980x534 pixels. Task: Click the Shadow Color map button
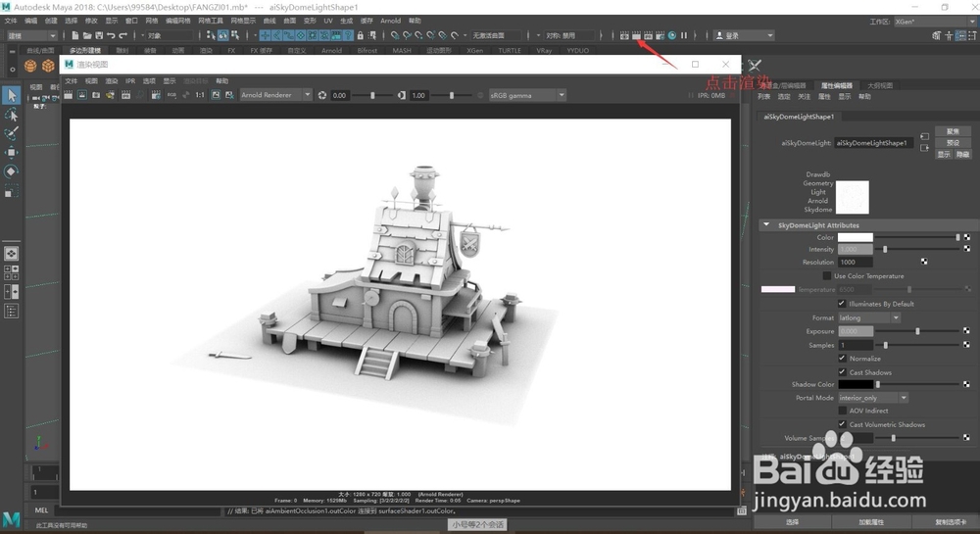[967, 384]
